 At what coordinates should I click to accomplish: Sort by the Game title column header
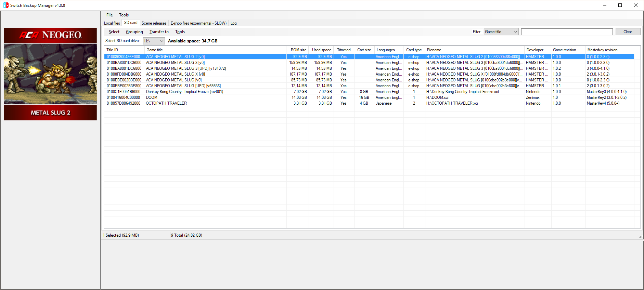pos(216,50)
